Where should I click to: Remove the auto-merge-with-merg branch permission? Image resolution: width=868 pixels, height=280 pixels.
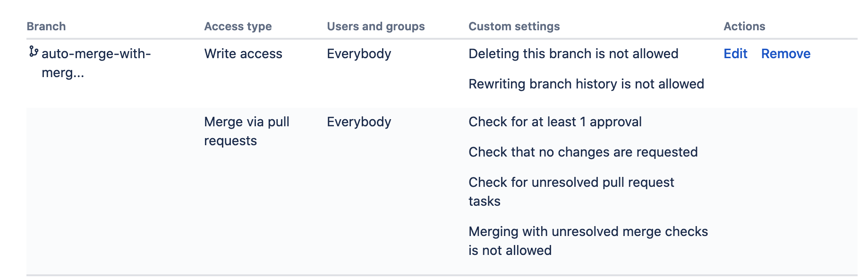coord(785,53)
